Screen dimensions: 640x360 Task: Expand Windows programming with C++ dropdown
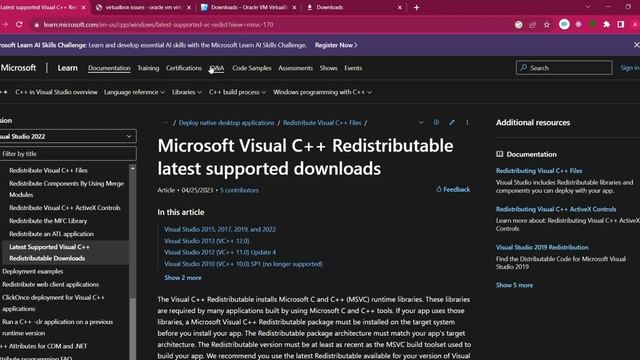[322, 92]
